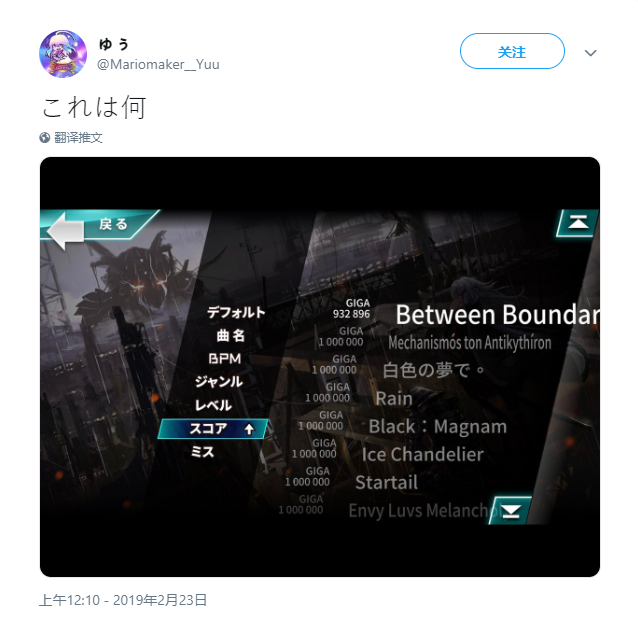Select the デフォルト sort option
This screenshot has height=618, width=638.
tap(236, 312)
